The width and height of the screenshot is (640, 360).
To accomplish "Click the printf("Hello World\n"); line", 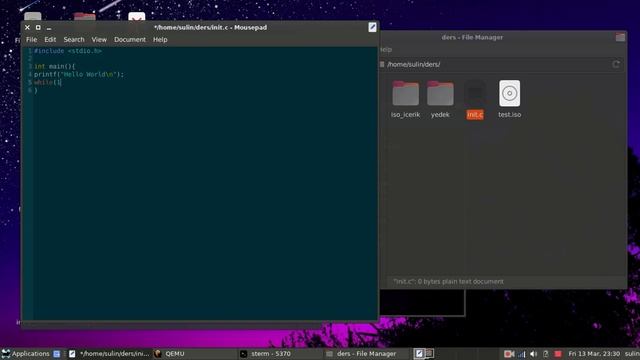I will point(79,74).
